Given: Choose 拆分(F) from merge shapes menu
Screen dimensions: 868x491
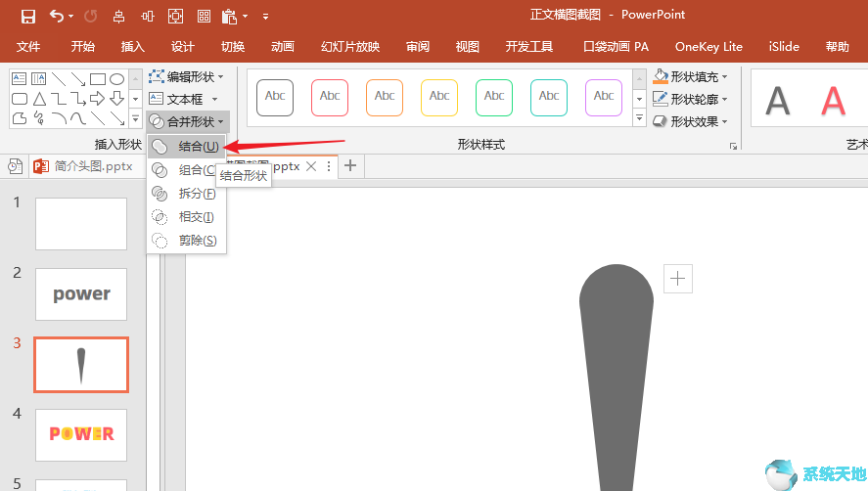Looking at the screenshot, I should coord(187,194).
